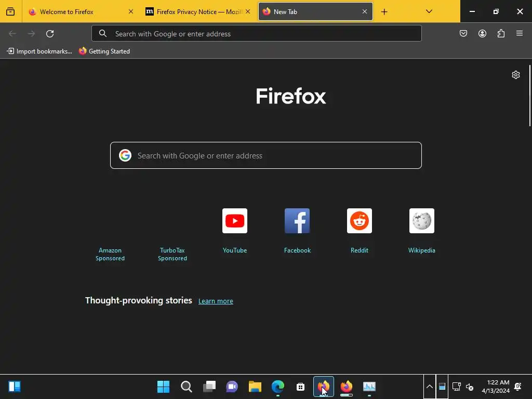Open the resource monitor taskbar icon
This screenshot has width=532, height=399.
pyautogui.click(x=369, y=387)
